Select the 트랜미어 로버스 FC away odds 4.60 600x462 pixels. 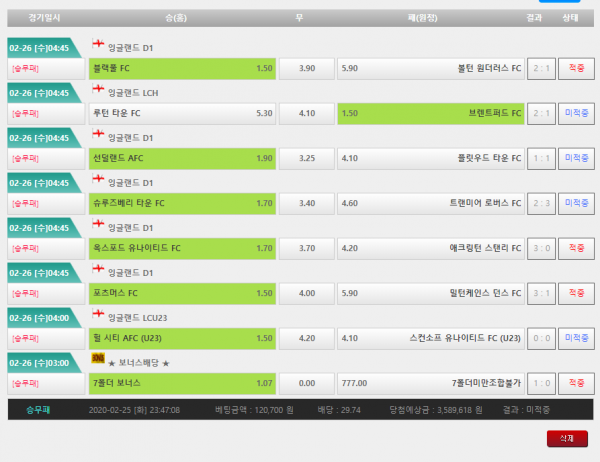pos(430,203)
